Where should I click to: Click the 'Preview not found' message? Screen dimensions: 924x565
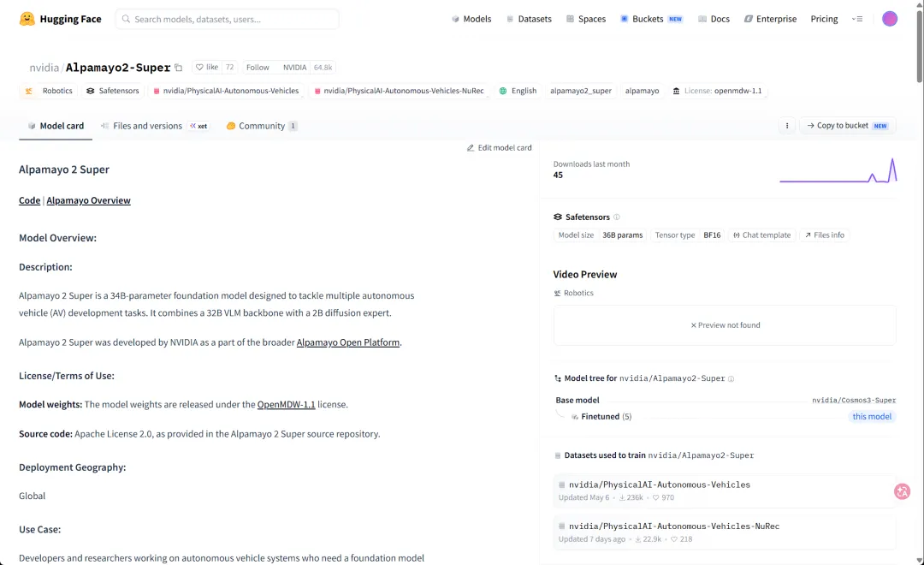[725, 325]
